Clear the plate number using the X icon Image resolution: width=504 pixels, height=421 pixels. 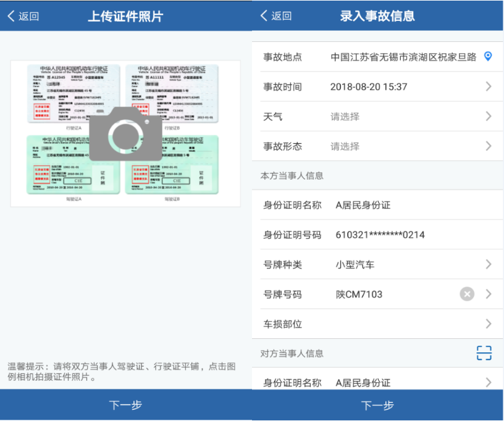pyautogui.click(x=468, y=294)
